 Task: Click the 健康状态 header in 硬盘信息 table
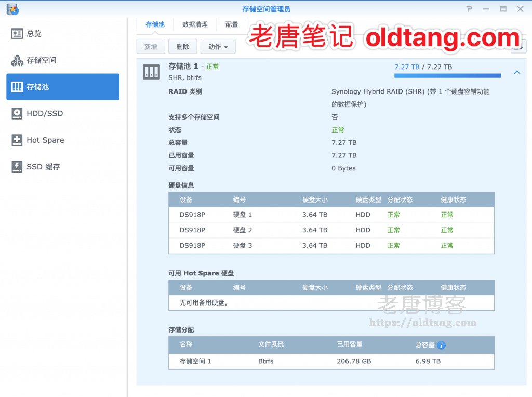(x=453, y=200)
